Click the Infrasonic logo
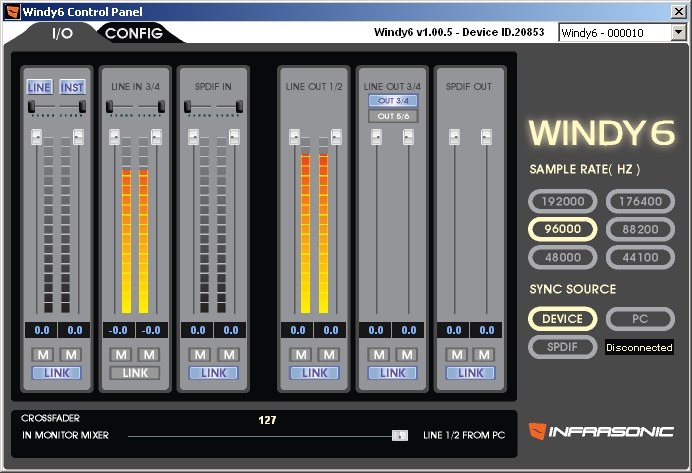This screenshot has height=473, width=692. pos(601,431)
